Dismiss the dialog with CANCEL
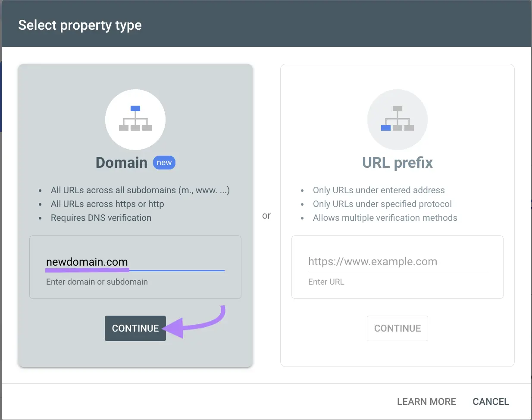Viewport: 532px width, 420px height. coord(491,401)
